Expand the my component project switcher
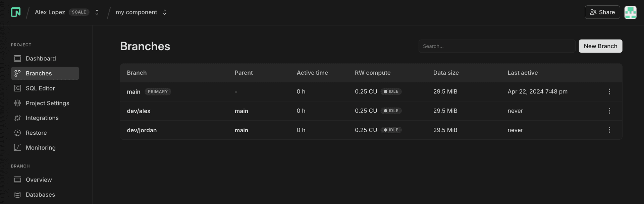644x204 pixels. pyautogui.click(x=165, y=12)
